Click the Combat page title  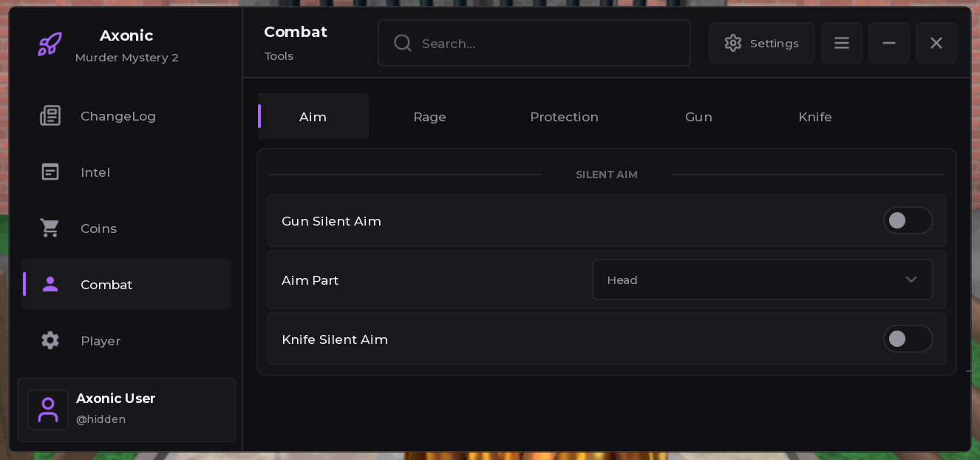point(296,32)
